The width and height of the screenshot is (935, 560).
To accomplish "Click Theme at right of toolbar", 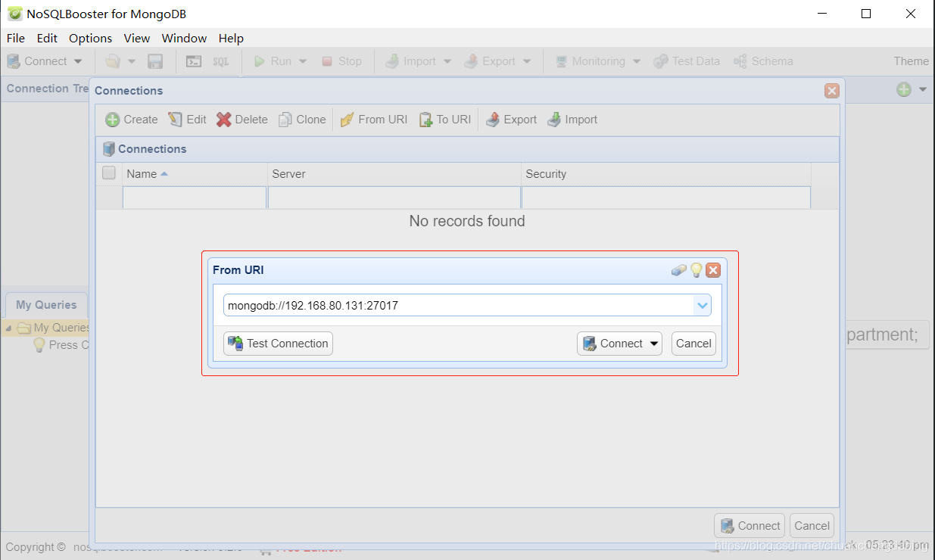I will click(911, 61).
